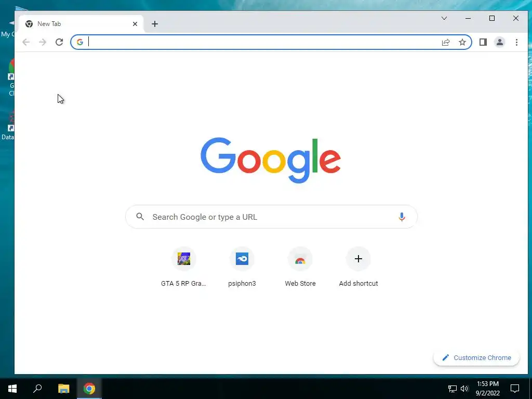
Task: Open the network status tray icon
Action: (x=453, y=389)
